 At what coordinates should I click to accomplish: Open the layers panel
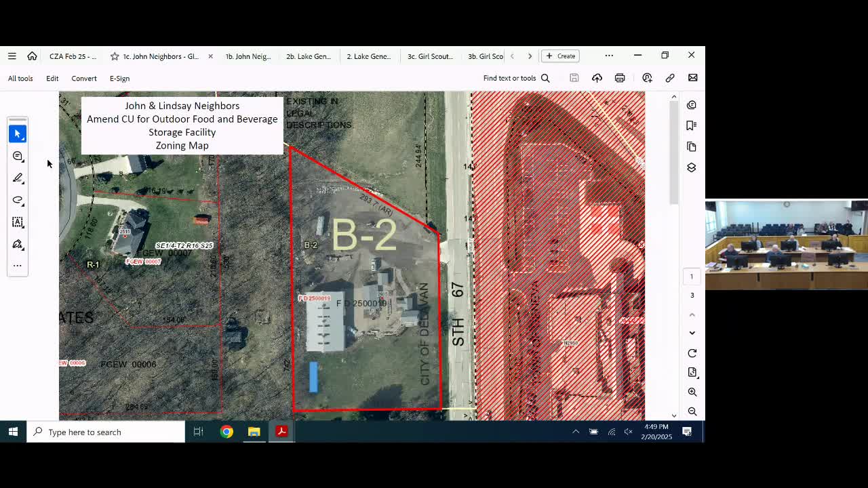692,167
